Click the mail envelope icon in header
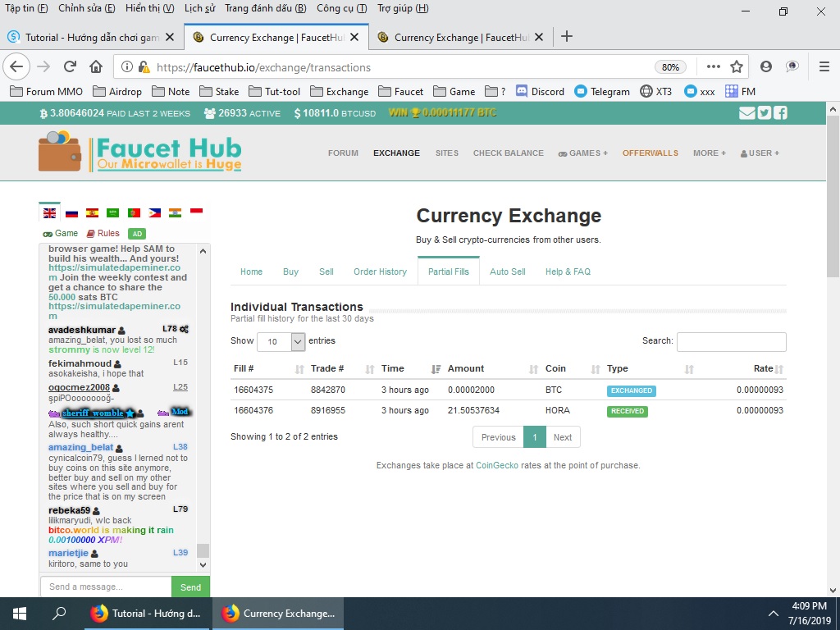 [x=746, y=113]
